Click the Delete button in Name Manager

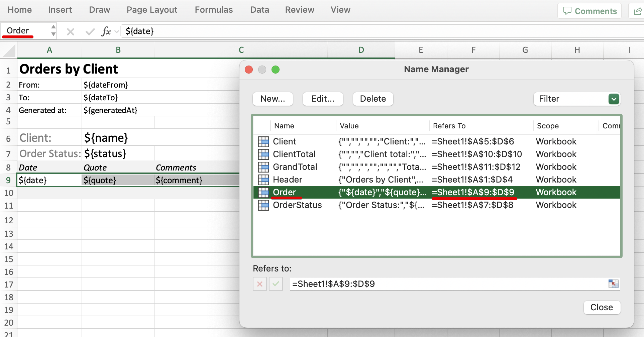373,99
